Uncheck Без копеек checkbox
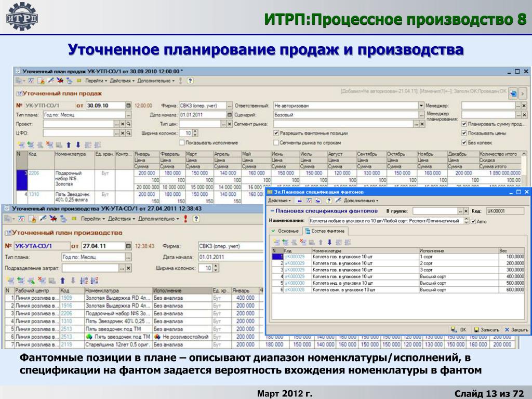Image resolution: width=532 pixels, height=399 pixels. point(464,142)
